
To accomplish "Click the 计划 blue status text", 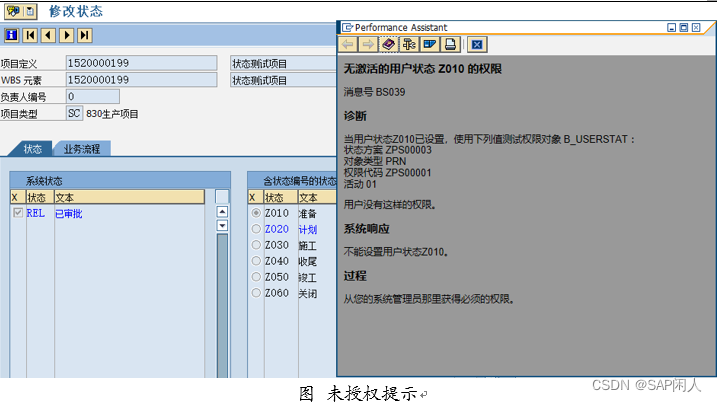I will (308, 230).
